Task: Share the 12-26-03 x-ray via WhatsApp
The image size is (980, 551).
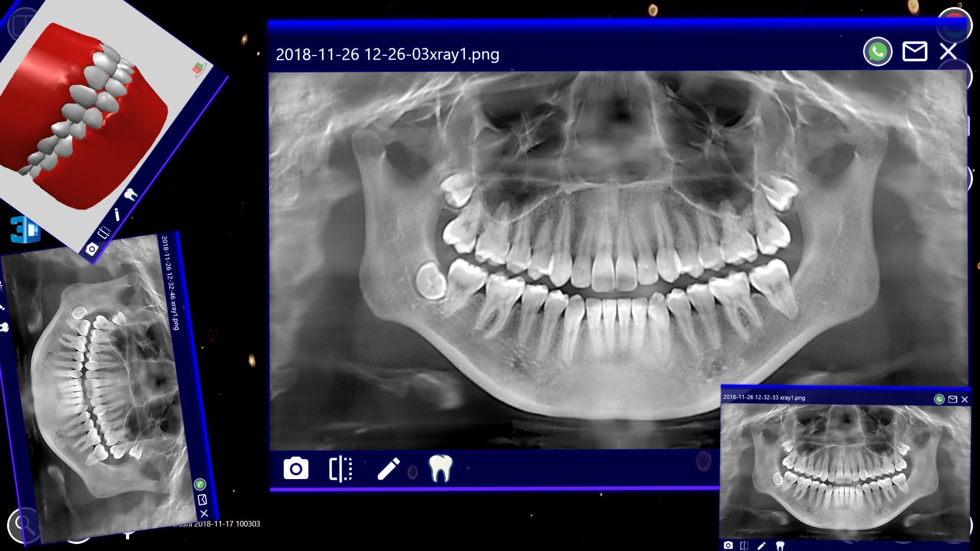Action: click(877, 52)
